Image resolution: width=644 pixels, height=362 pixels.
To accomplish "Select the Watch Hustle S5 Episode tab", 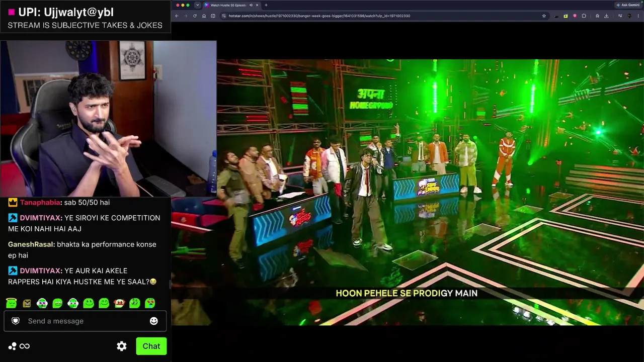I will pos(232,5).
